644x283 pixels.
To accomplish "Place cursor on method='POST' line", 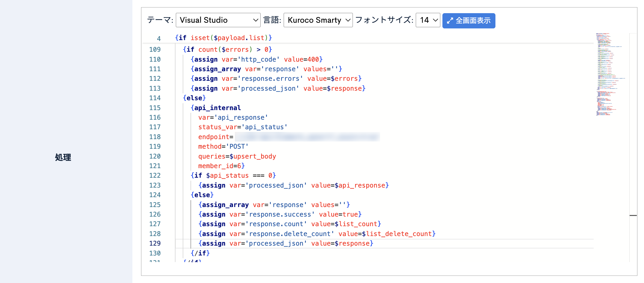I will coord(223,147).
